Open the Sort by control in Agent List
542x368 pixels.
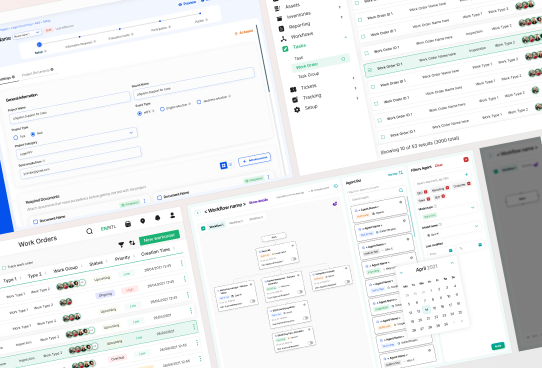click(395, 174)
